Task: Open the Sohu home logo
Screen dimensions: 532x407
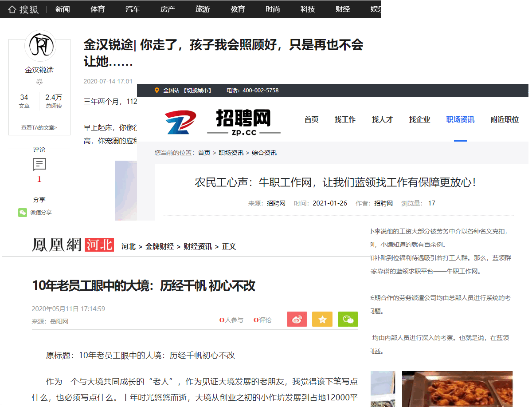Action: (23, 9)
